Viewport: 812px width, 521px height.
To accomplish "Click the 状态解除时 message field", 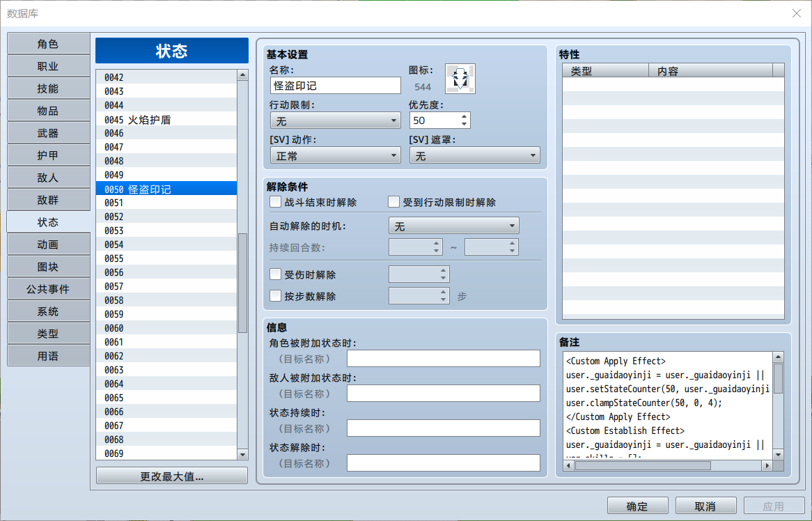I will click(444, 462).
